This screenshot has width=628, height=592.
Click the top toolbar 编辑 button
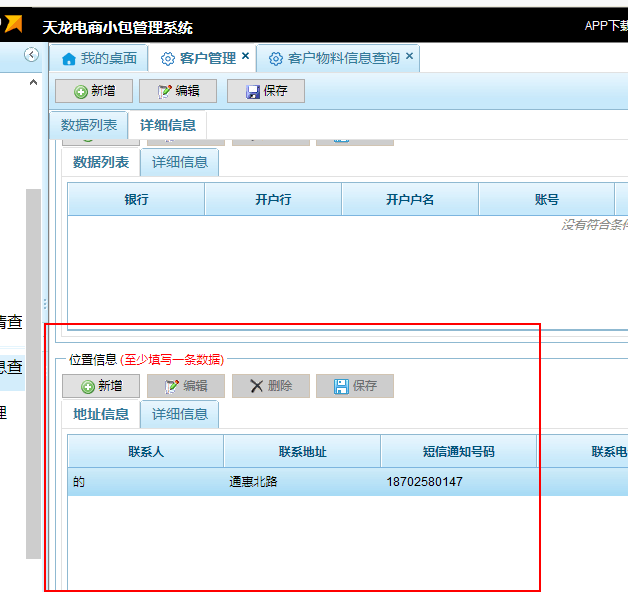tap(178, 91)
